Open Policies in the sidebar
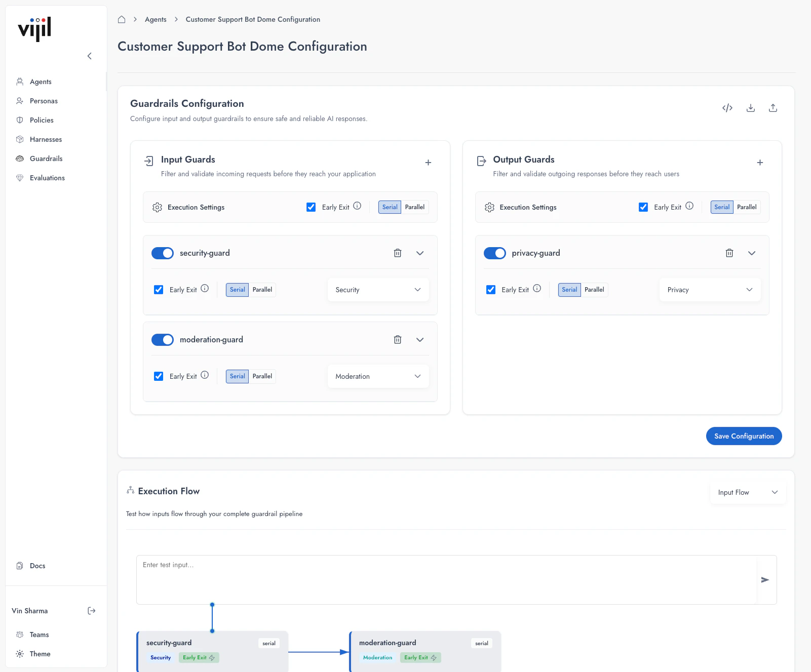 click(x=42, y=120)
